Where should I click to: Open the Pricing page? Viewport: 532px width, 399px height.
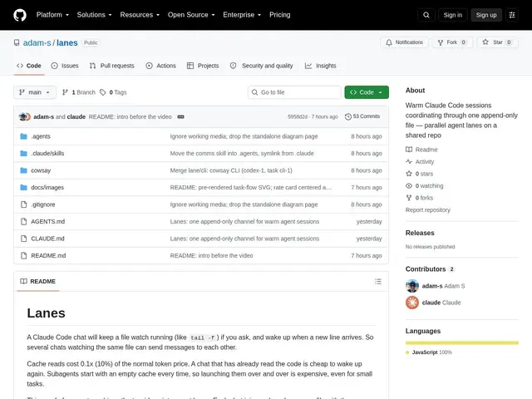tap(279, 15)
